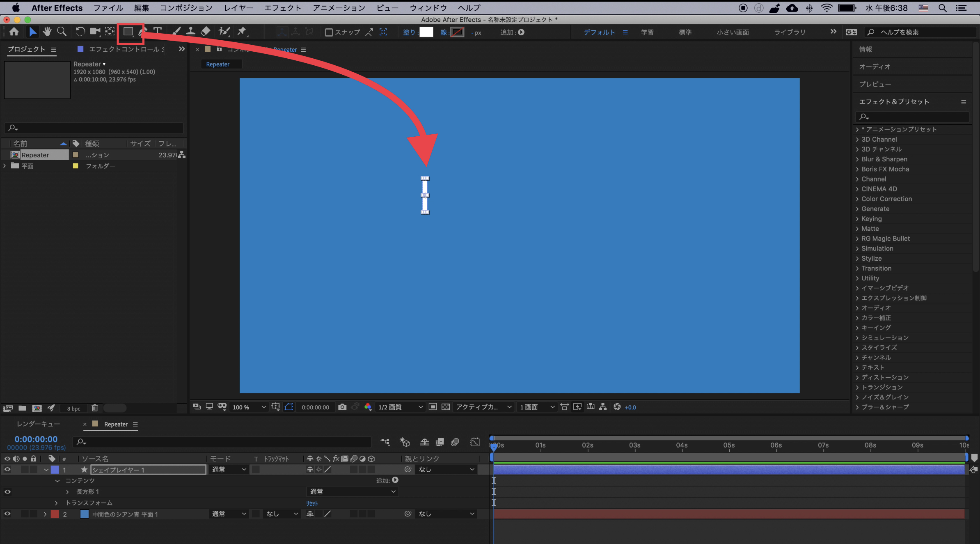980x544 pixels.
Task: Open the 1/2 画質 resolution dropdown
Action: [x=400, y=407]
